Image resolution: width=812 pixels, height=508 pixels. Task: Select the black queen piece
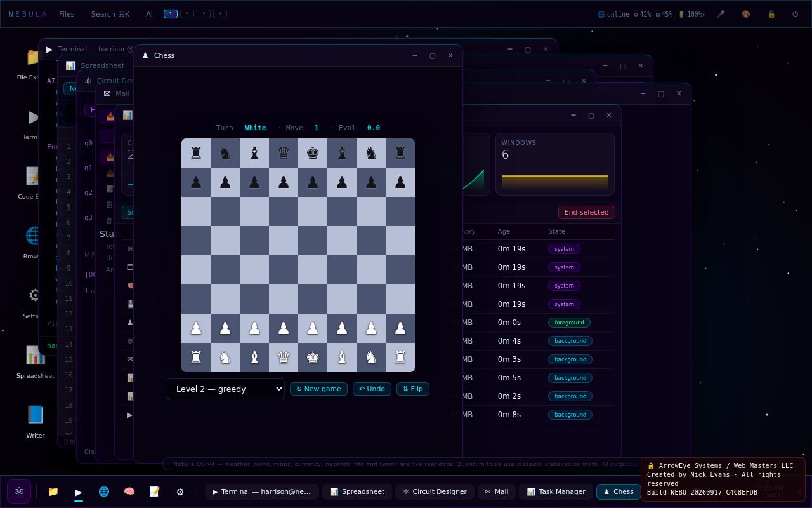coord(284,153)
